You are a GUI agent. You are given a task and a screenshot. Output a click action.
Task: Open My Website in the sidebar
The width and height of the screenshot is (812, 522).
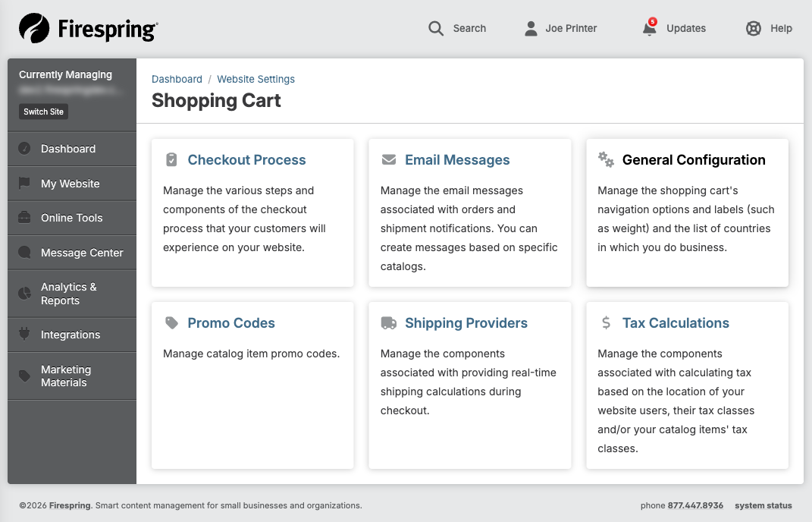[72, 184]
